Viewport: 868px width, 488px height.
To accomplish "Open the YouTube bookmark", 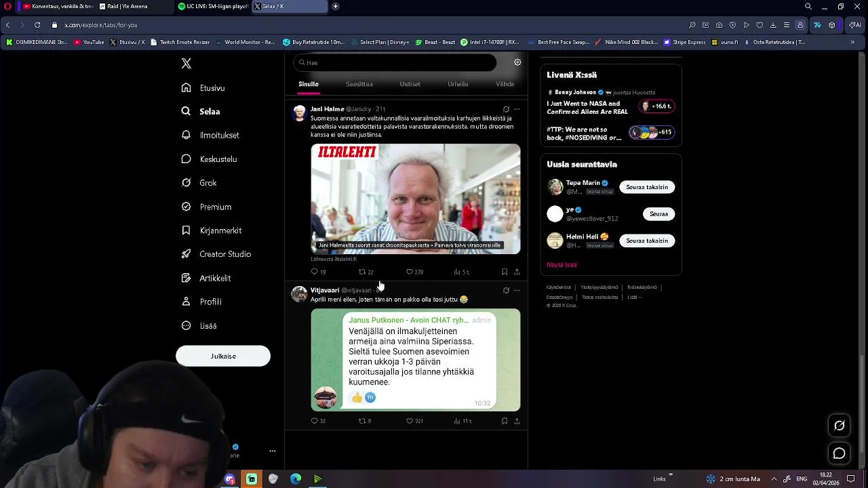I will click(x=90, y=42).
